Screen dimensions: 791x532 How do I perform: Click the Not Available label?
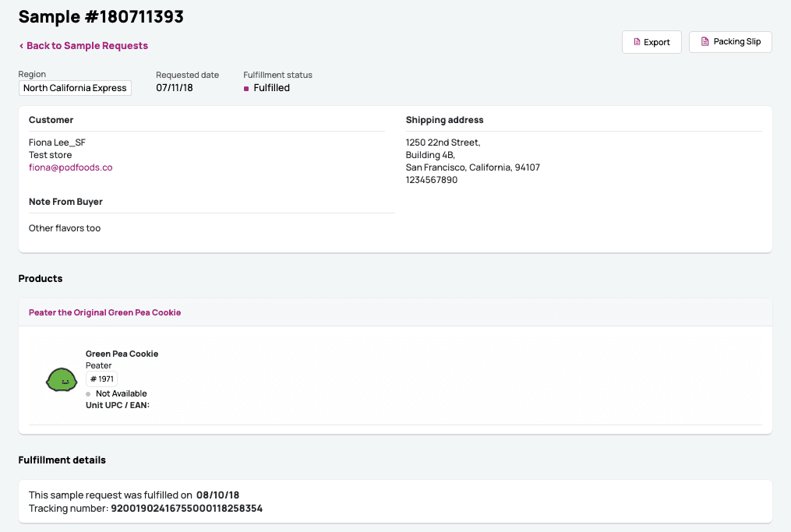(121, 394)
